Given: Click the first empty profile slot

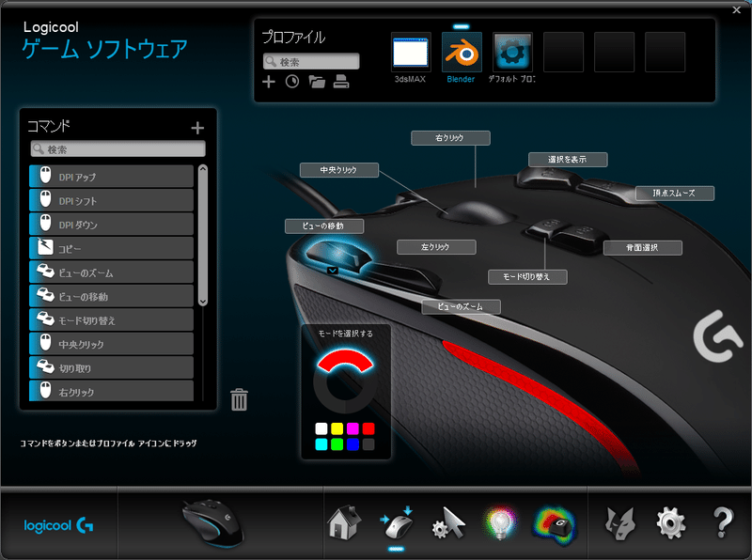Looking at the screenshot, I should click(563, 53).
